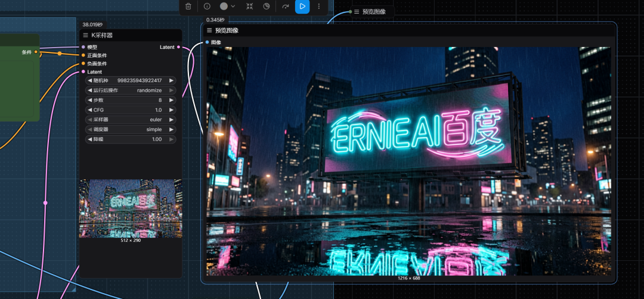Increase CFG with its right arrow
The width and height of the screenshot is (644, 299).
coord(171,110)
